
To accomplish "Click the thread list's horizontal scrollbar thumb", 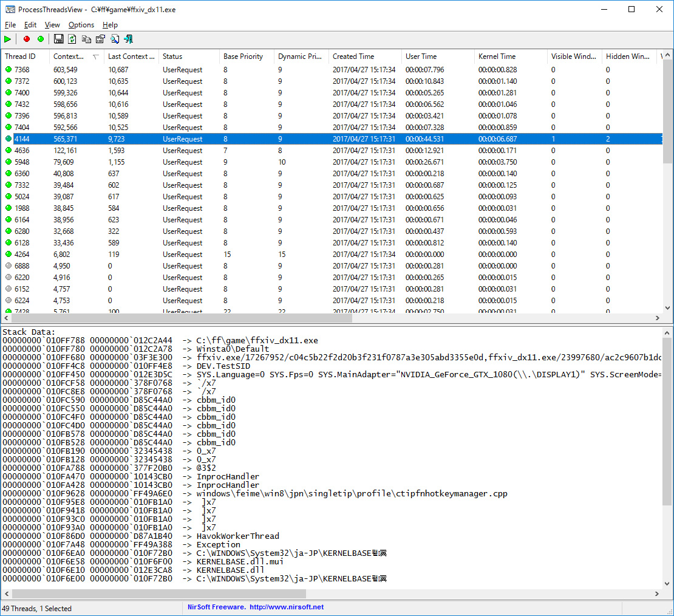I will click(182, 318).
